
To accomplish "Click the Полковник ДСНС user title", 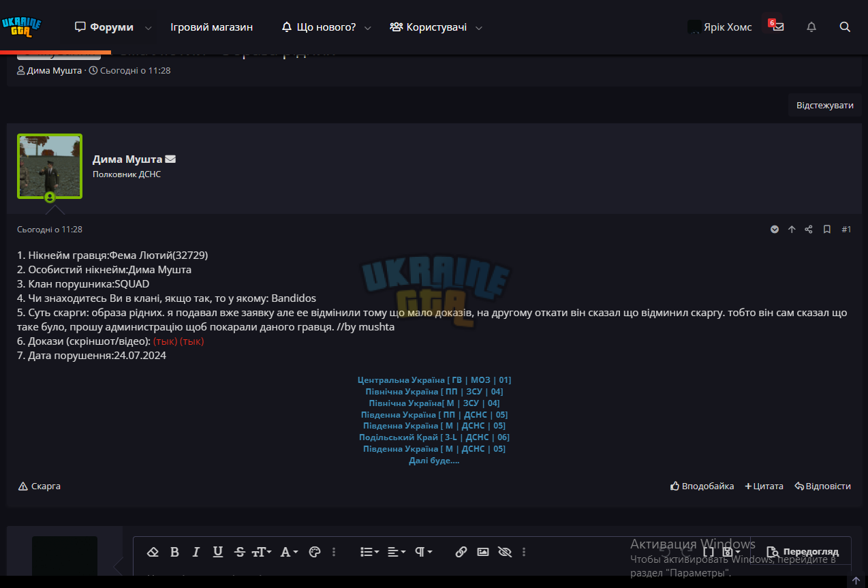I will point(127,174).
